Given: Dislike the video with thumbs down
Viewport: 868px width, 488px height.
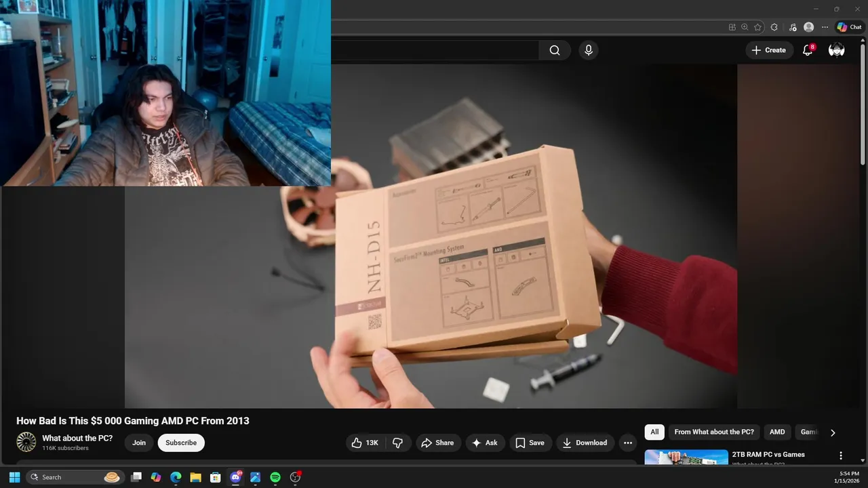Looking at the screenshot, I should pyautogui.click(x=398, y=443).
